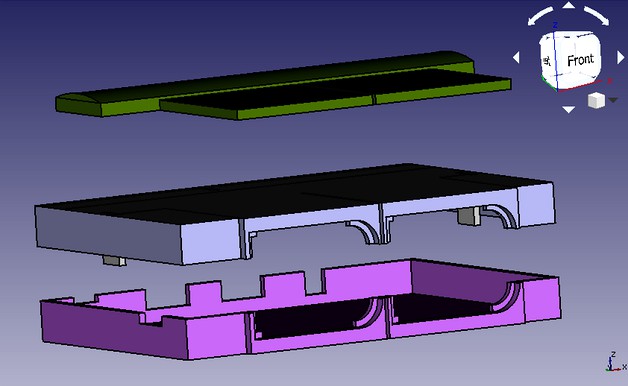Image resolution: width=628 pixels, height=386 pixels.
Task: Rotate view right with the right triangle arrow
Action: click(x=620, y=58)
